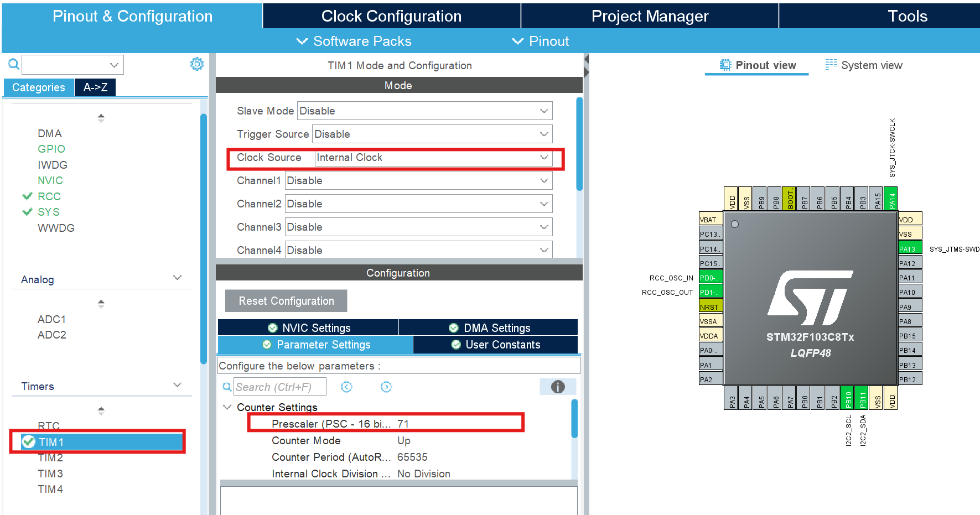Image resolution: width=980 pixels, height=515 pixels.
Task: Click the peripheral search combo box
Action: 72,65
